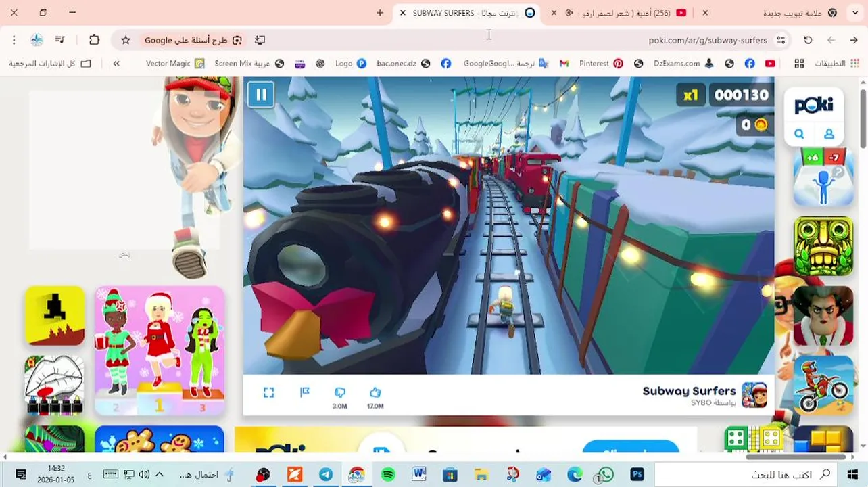Open the Screen Mix bookmark
This screenshot has width=868, height=487.
pos(249,63)
